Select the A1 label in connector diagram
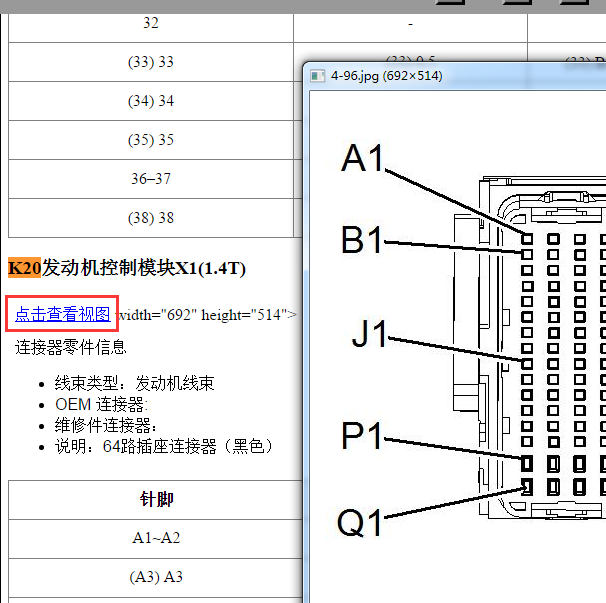This screenshot has height=603, width=606. 362,158
